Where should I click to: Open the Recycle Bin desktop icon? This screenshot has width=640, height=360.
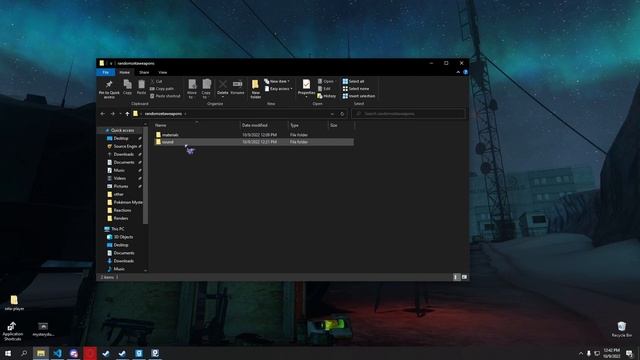pyautogui.click(x=622, y=329)
